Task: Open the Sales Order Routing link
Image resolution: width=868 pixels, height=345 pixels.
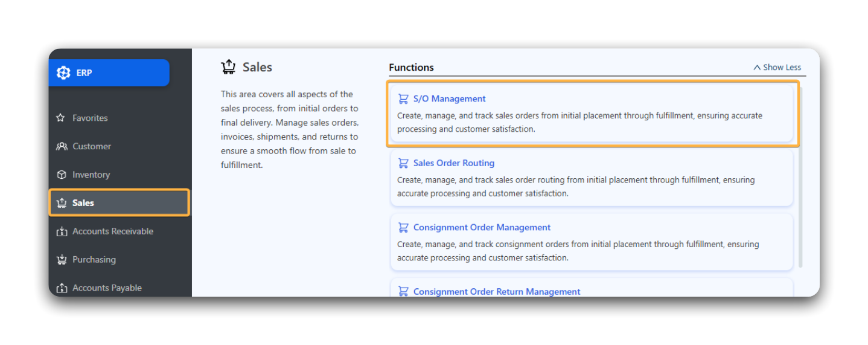Action: tap(453, 163)
